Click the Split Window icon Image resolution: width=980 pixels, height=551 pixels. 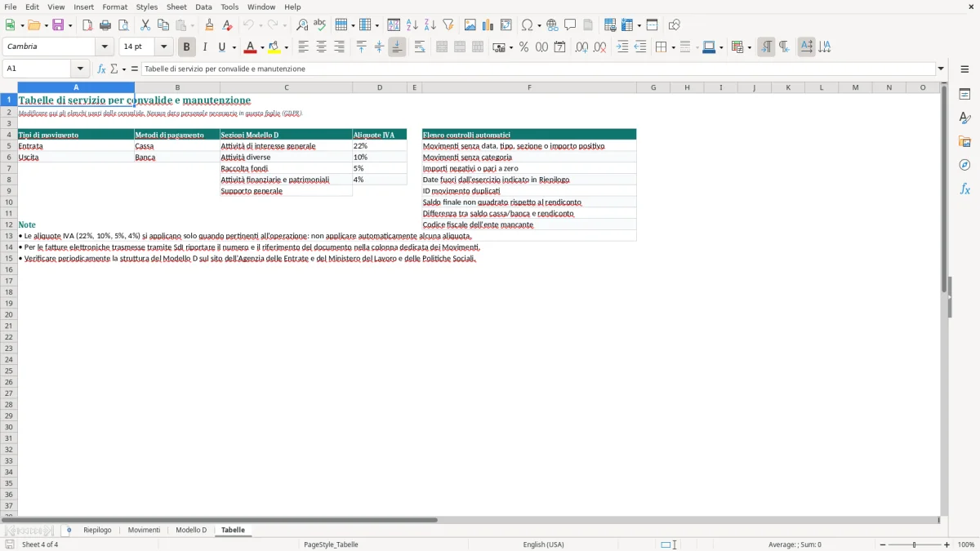pyautogui.click(x=652, y=25)
